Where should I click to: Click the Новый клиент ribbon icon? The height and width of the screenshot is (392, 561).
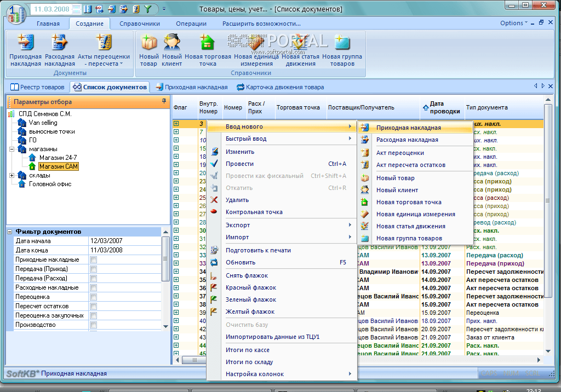coord(172,43)
